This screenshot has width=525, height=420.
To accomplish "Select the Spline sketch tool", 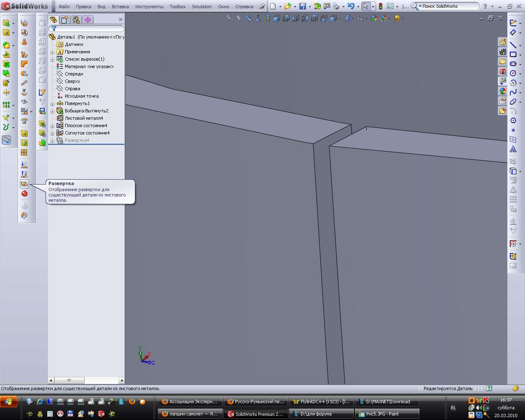I will [x=513, y=92].
